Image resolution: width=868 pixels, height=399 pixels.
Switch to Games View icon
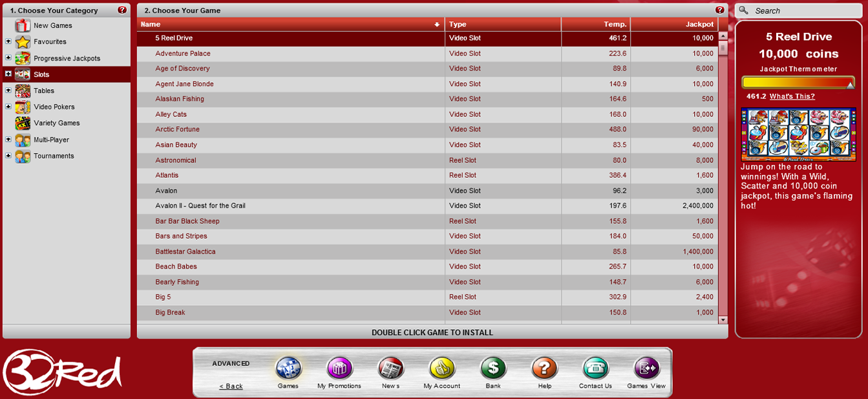646,368
